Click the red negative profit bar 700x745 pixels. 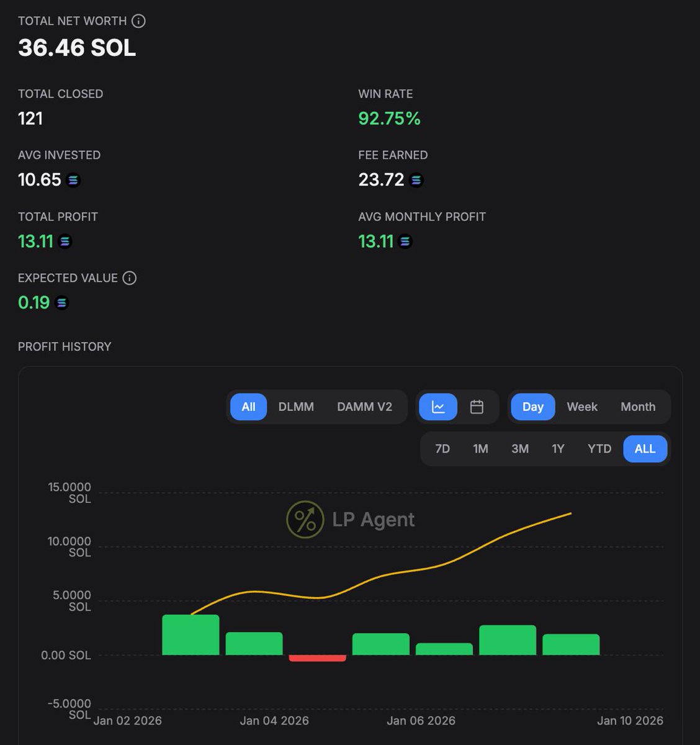(317, 658)
